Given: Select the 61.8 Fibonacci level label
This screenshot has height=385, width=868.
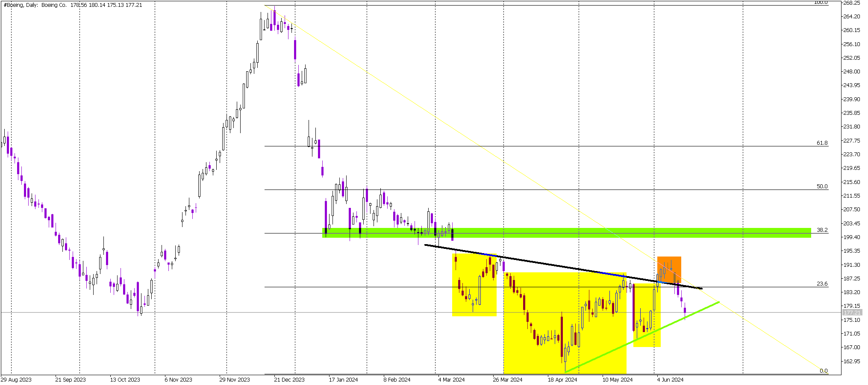Looking at the screenshot, I should click(822, 143).
